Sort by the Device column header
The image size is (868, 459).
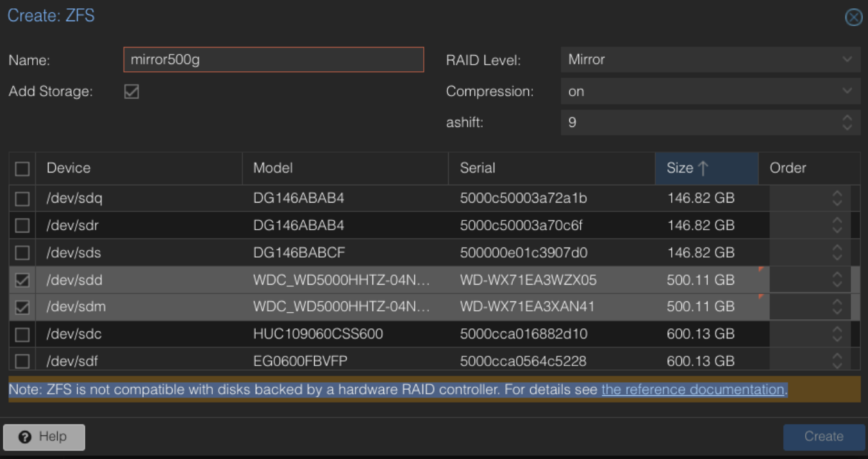[138, 168]
